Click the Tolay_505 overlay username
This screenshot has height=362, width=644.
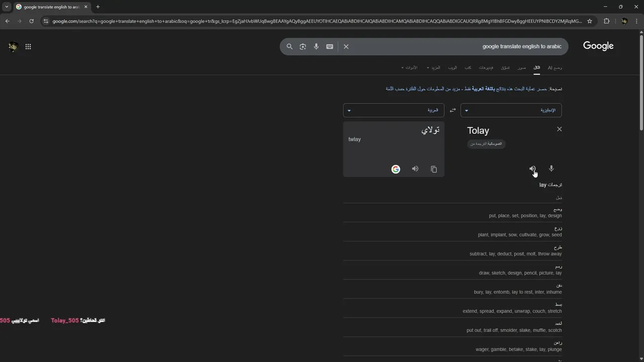coord(65,320)
